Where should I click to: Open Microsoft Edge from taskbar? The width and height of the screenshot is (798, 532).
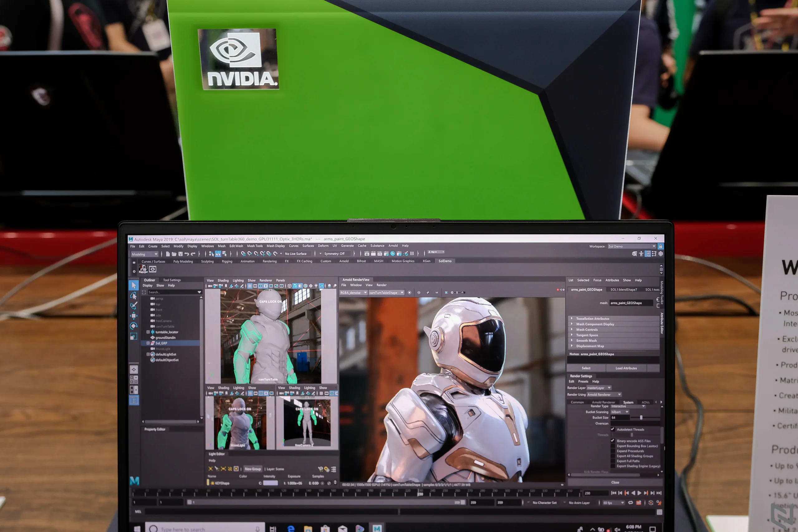[291, 528]
